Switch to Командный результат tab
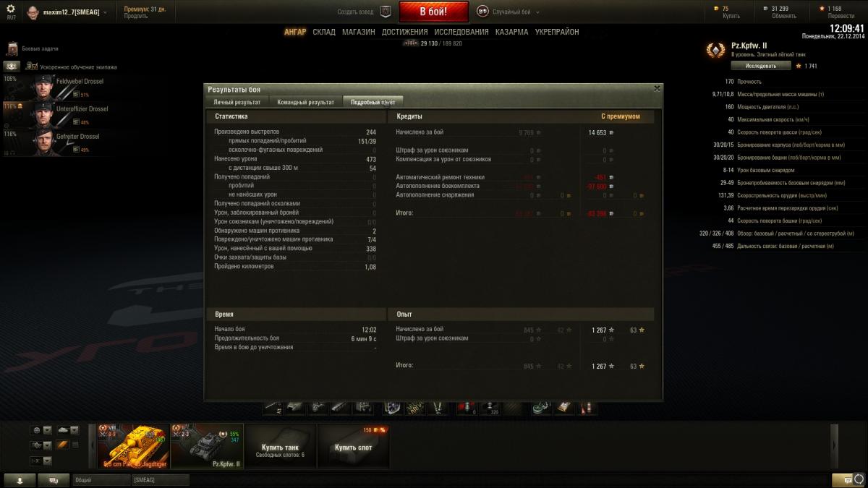Image resolution: width=868 pixels, height=488 pixels. (x=306, y=102)
